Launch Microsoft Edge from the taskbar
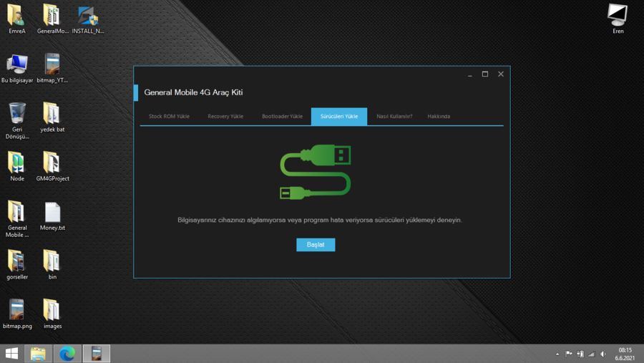The image size is (644, 363). [x=67, y=354]
